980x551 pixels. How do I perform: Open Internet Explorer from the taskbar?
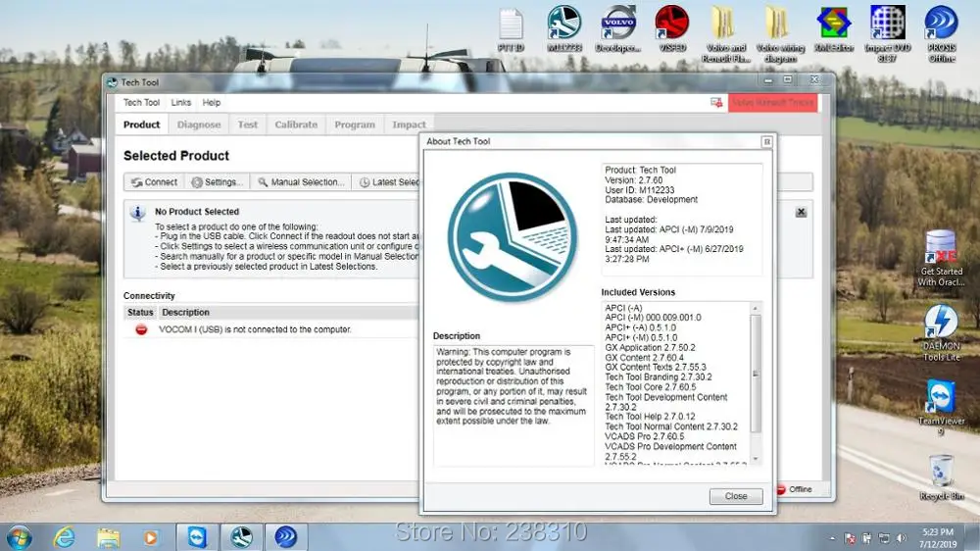(x=64, y=537)
